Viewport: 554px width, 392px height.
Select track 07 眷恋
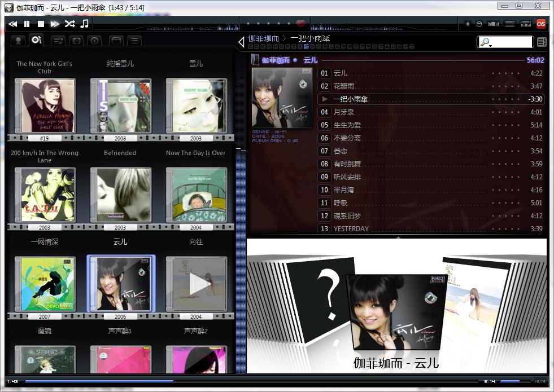coord(430,151)
